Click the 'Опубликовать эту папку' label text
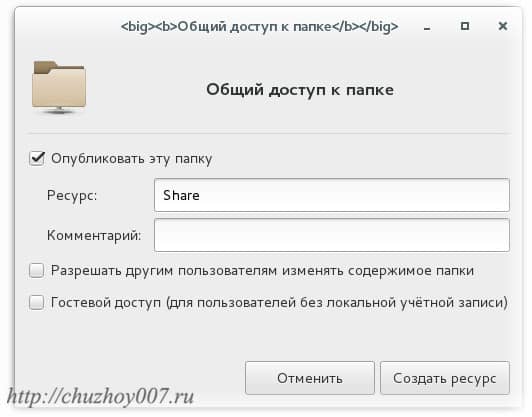The width and height of the screenshot is (532, 417). (132, 159)
